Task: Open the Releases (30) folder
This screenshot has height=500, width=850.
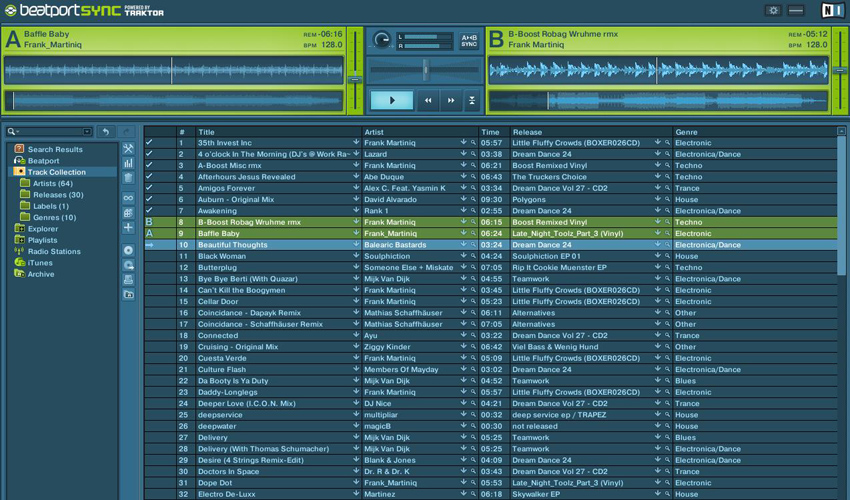Action: (58, 195)
